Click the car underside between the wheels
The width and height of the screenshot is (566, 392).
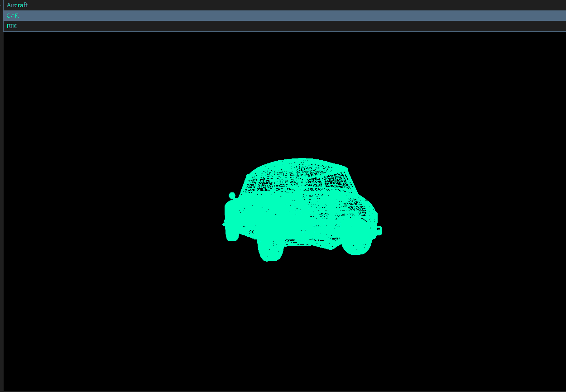[x=312, y=243]
